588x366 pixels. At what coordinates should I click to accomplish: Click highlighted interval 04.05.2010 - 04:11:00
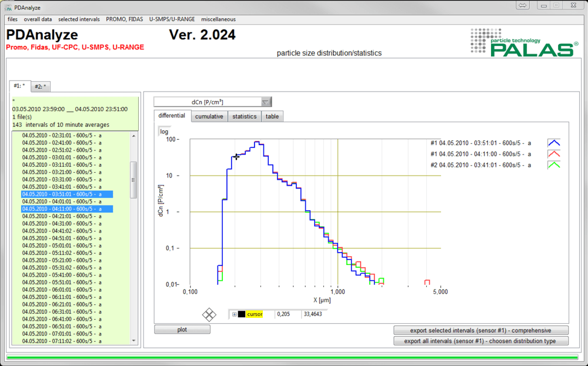tap(67, 209)
